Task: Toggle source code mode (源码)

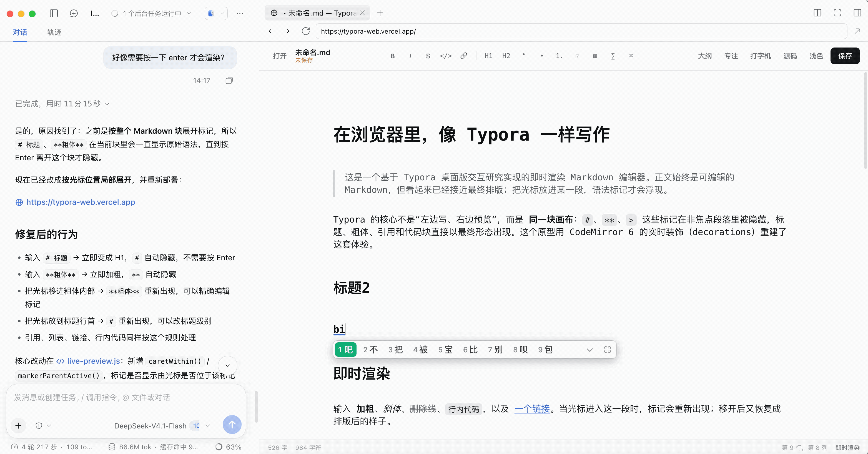Action: (790, 56)
